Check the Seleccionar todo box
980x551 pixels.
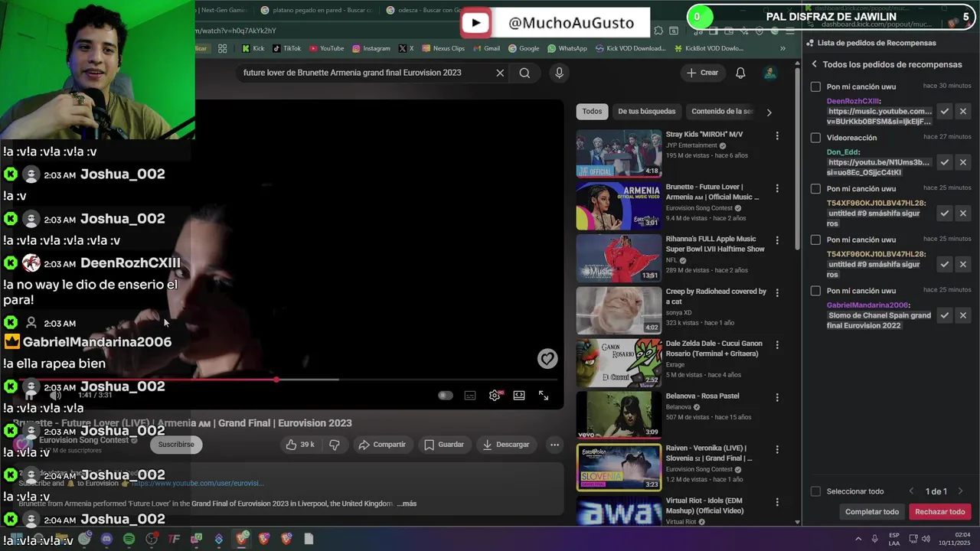coord(815,491)
